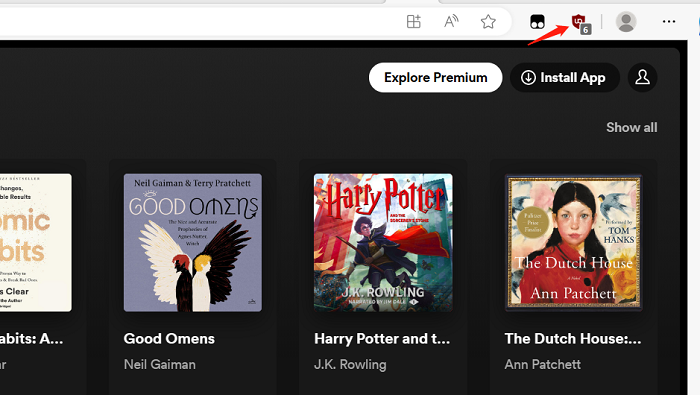
Task: Click The Dutch House title text
Action: 573,339
